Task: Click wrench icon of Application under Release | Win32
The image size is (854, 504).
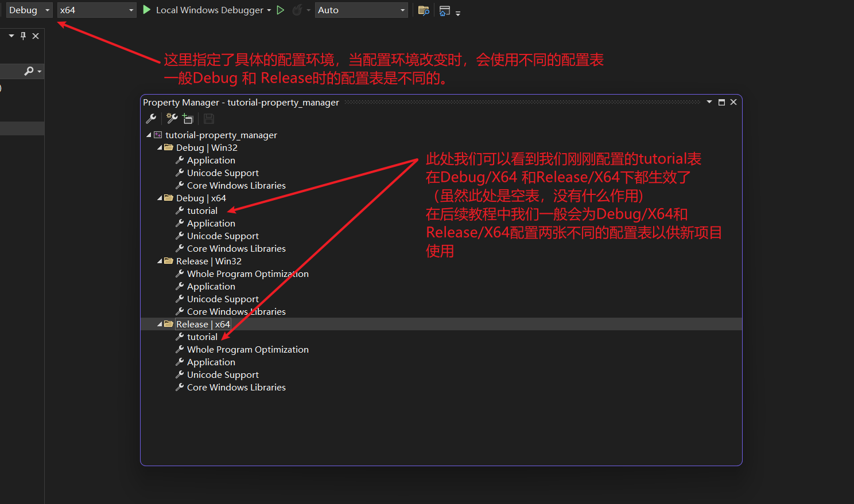Action: [180, 286]
